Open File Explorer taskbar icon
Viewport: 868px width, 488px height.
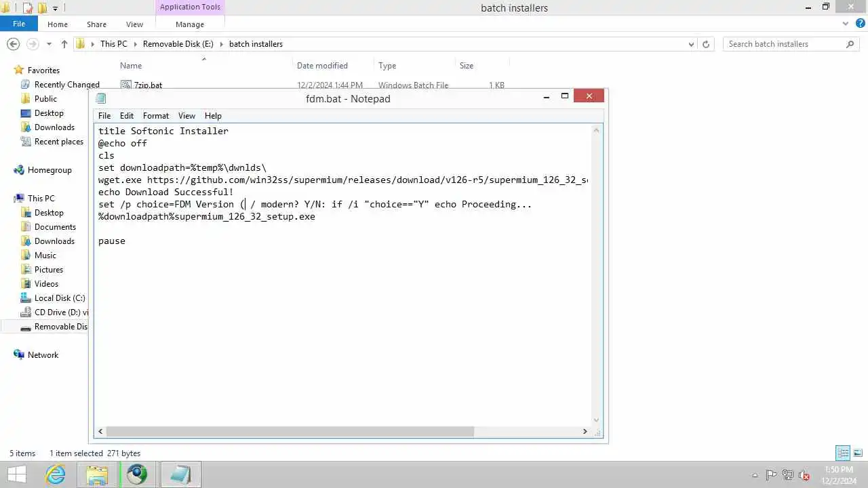[97, 474]
